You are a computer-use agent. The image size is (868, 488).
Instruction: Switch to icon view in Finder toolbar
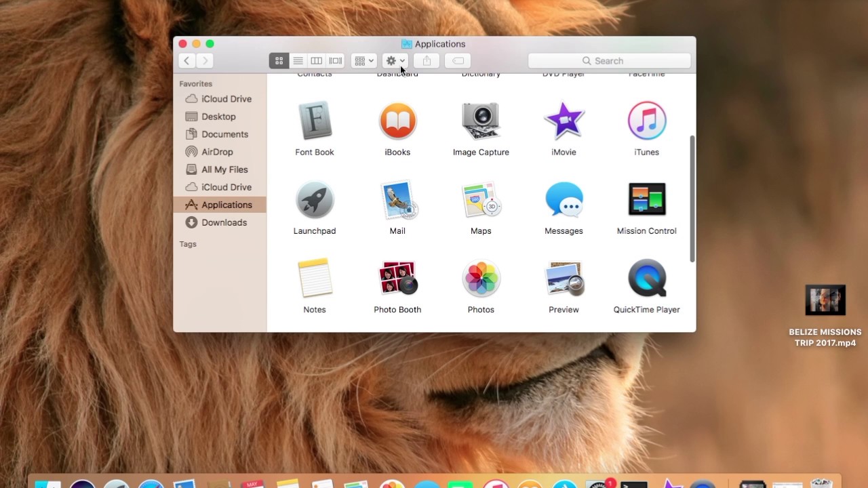[x=279, y=61]
